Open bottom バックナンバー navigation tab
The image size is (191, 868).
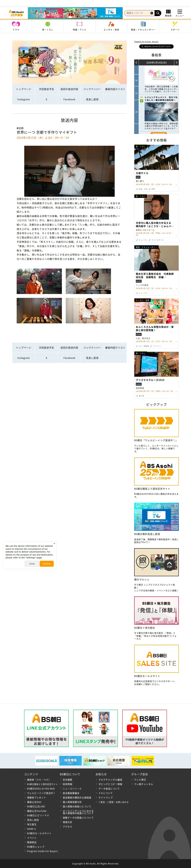click(x=92, y=348)
